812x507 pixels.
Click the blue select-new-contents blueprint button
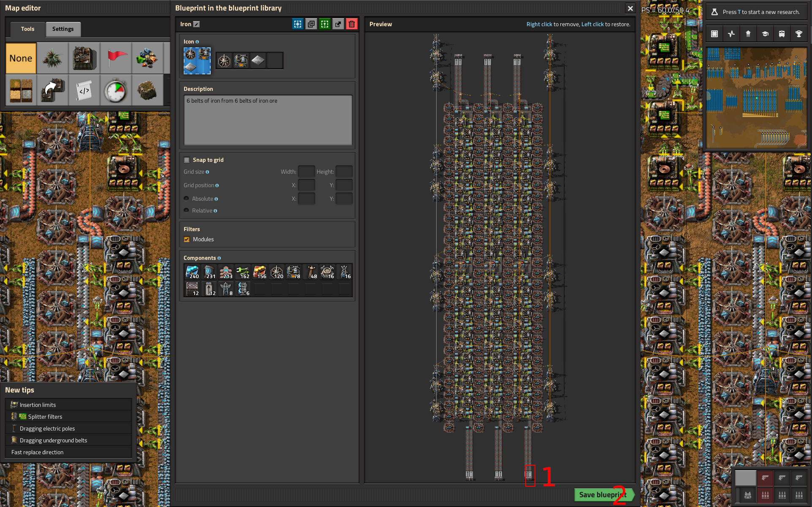coord(298,24)
